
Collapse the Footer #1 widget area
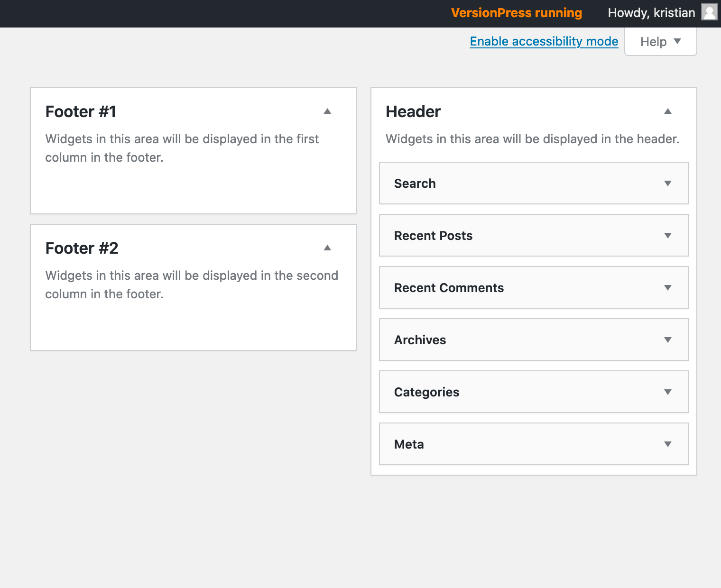click(327, 111)
